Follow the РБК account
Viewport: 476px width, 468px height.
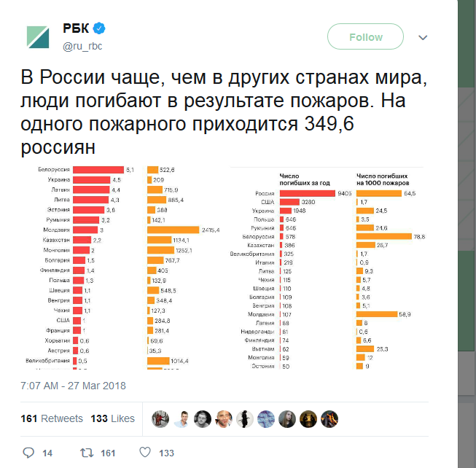(x=365, y=36)
